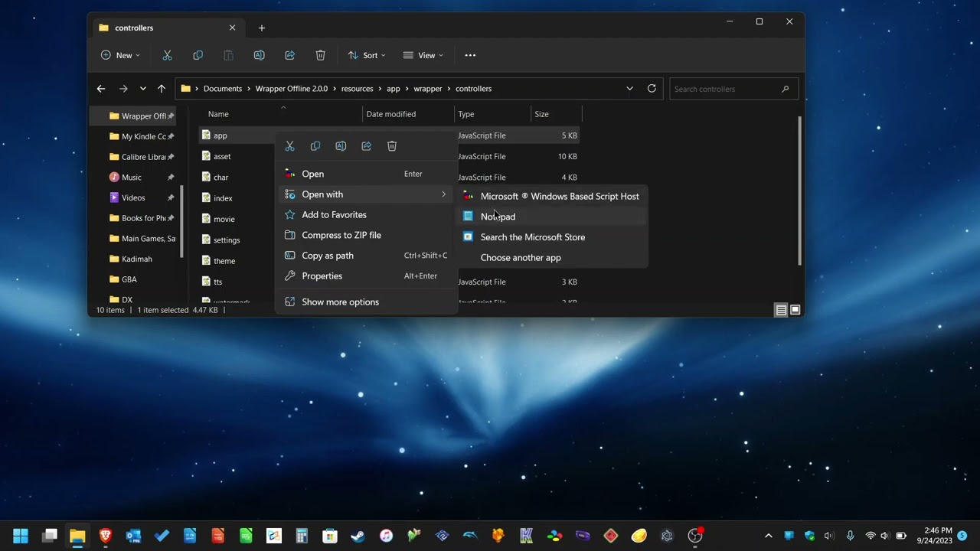
Task: Click the Share icon in context menu
Action: click(x=367, y=146)
